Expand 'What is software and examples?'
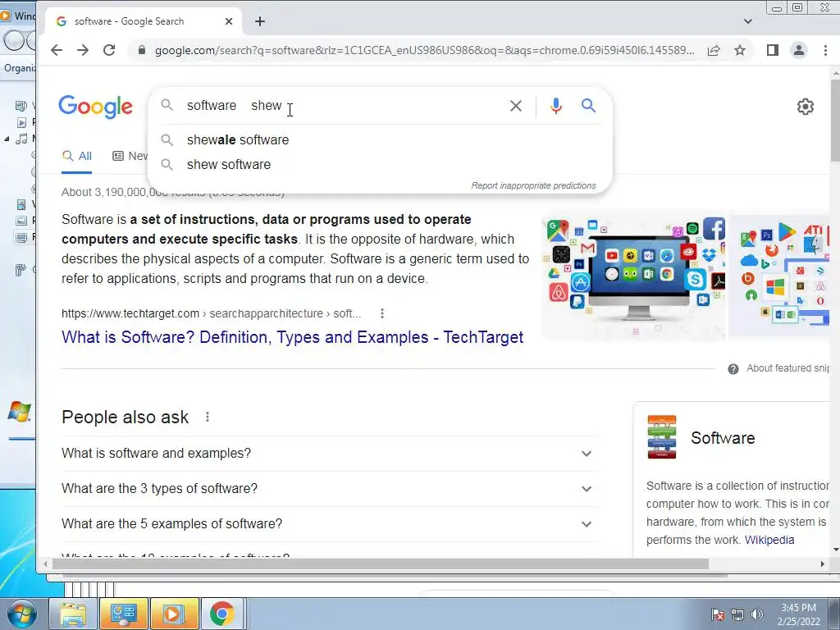 click(x=330, y=453)
